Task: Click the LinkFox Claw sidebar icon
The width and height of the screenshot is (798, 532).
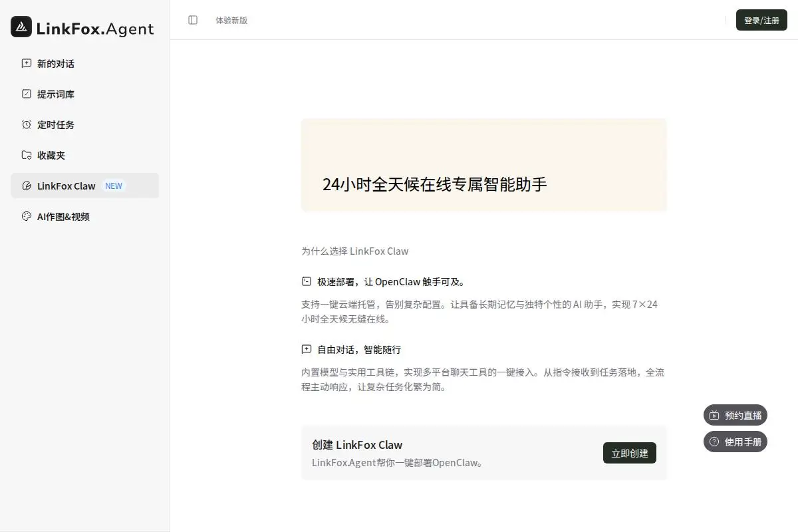Action: point(27,186)
